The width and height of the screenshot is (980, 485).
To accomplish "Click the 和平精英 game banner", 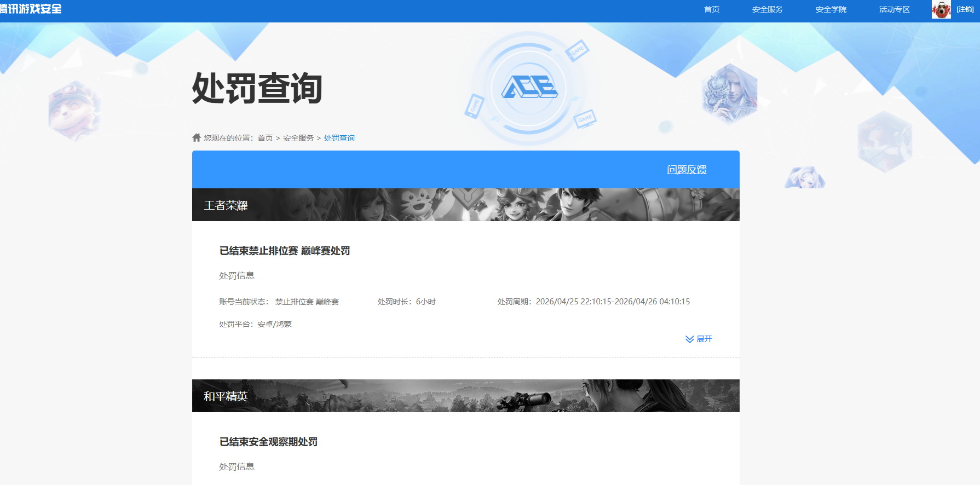I will (465, 396).
